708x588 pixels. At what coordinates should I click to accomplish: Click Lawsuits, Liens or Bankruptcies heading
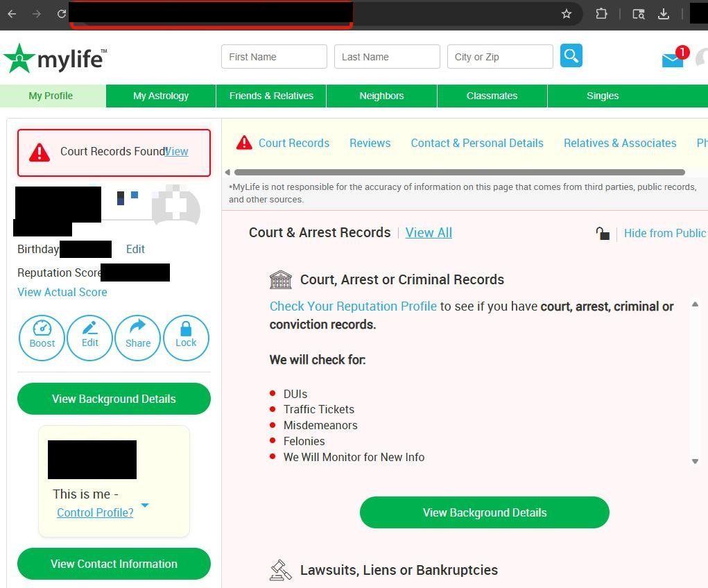[399, 570]
